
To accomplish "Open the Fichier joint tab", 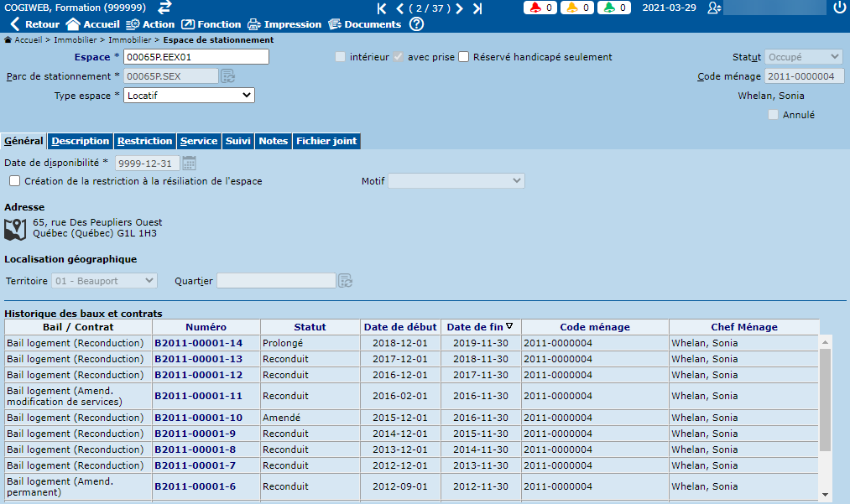I will click(x=326, y=141).
